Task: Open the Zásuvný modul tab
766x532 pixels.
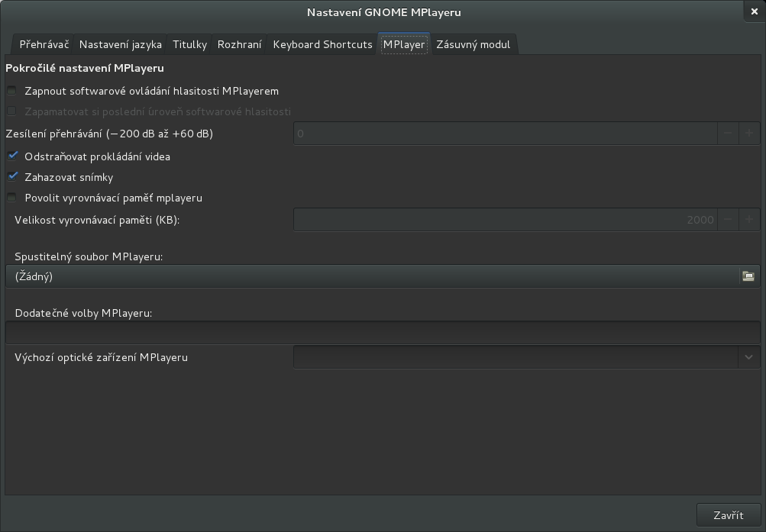Action: pyautogui.click(x=473, y=44)
